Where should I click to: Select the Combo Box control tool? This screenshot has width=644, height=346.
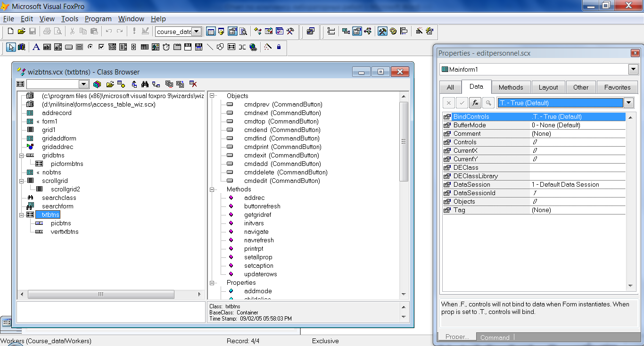coord(112,47)
